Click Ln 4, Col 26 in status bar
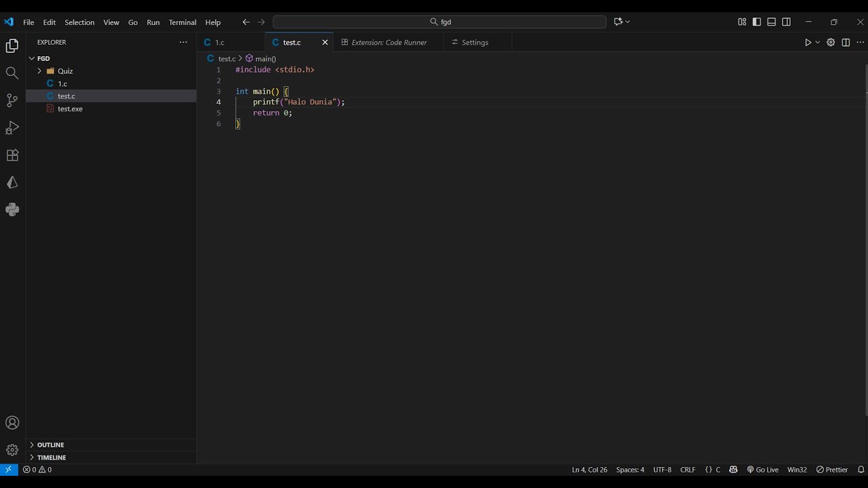 pos(589,470)
